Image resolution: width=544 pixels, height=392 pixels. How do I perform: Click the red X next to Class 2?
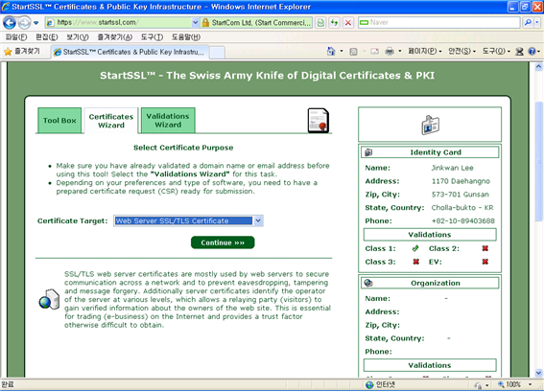click(485, 248)
